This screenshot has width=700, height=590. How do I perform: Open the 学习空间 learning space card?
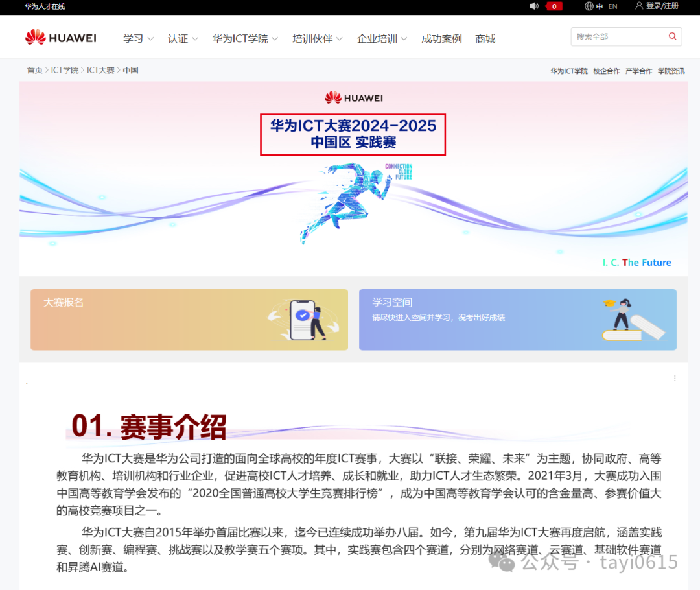[517, 320]
